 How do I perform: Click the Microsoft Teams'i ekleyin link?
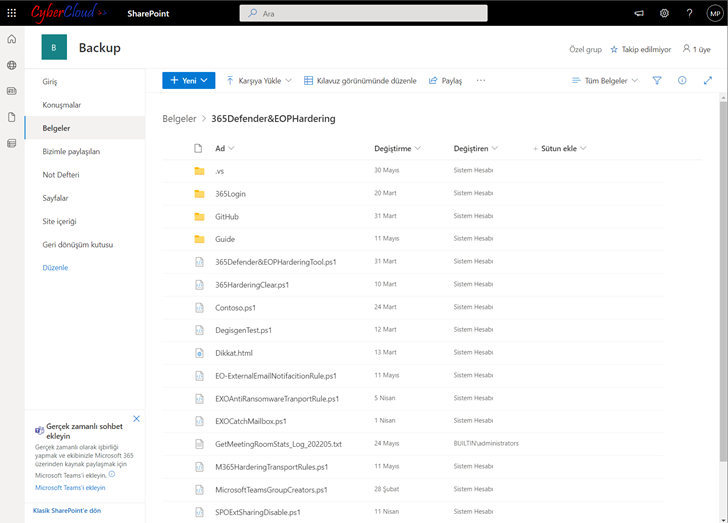click(x=70, y=487)
